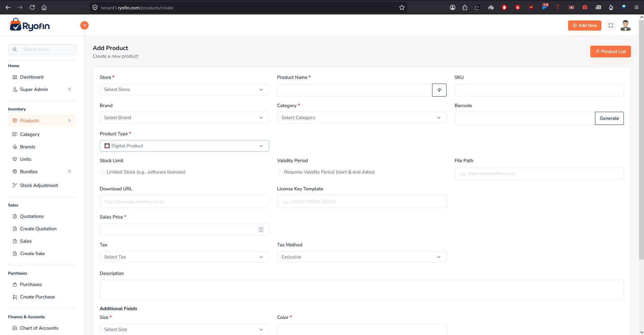The image size is (644, 335).
Task: Click the uBlock Origin extension icon
Action: [531, 7]
